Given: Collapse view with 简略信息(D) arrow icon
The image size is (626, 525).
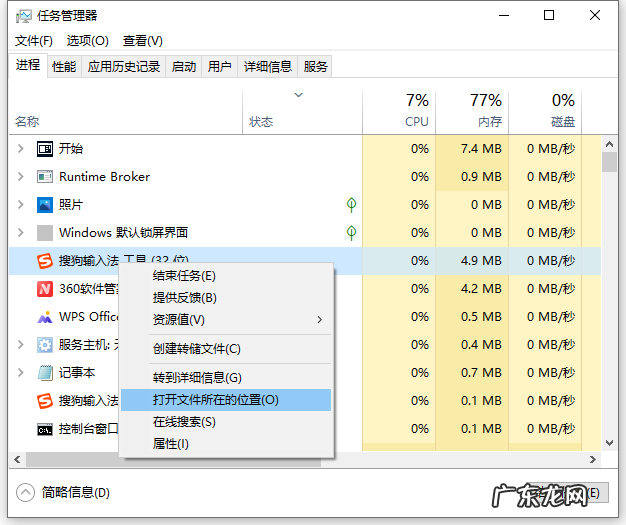Looking at the screenshot, I should pyautogui.click(x=26, y=492).
